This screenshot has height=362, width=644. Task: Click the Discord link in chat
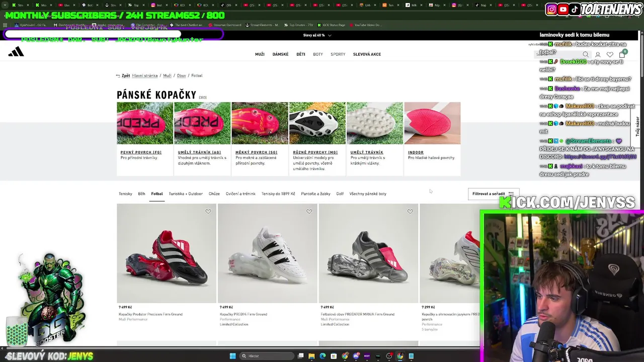(600, 157)
